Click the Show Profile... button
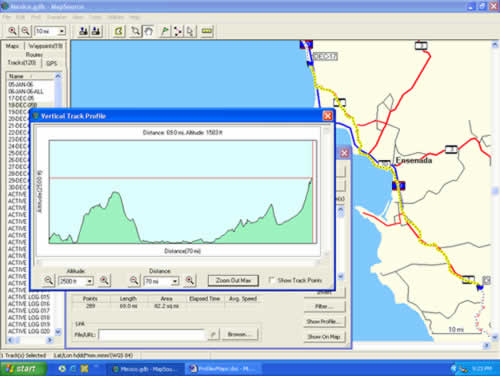The width and height of the screenshot is (500, 376). [324, 322]
